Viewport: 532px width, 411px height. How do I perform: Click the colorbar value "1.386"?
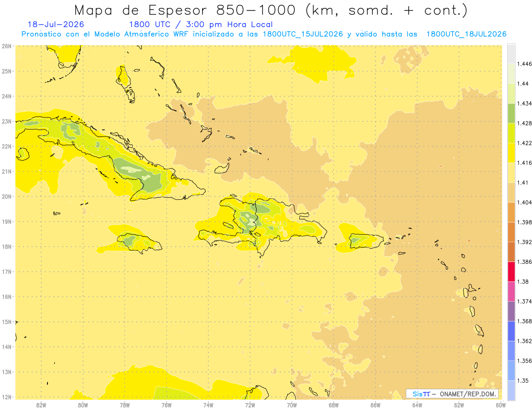524,262
